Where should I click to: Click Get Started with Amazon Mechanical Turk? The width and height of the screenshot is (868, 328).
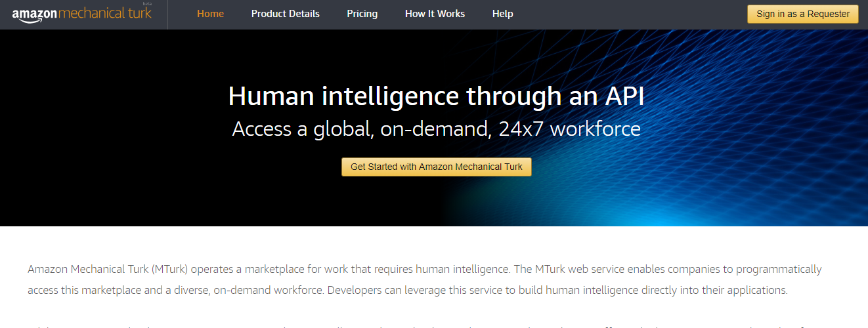436,167
